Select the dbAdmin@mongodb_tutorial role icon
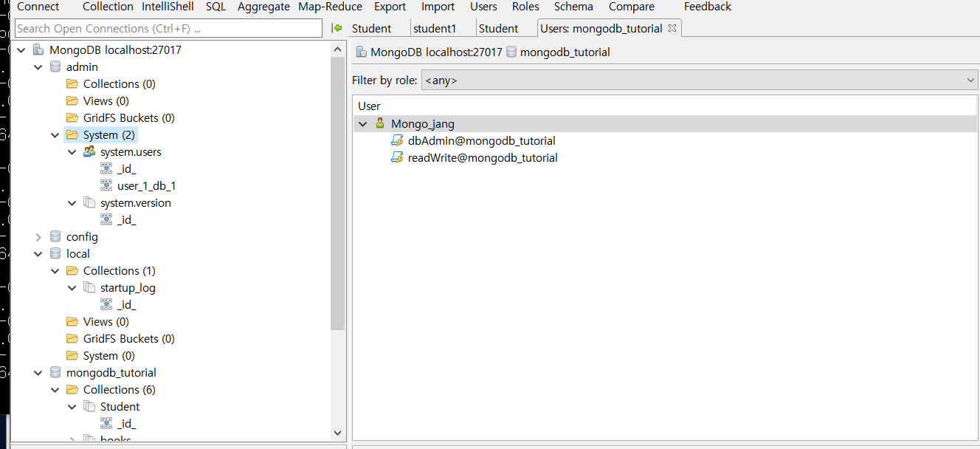 point(398,140)
